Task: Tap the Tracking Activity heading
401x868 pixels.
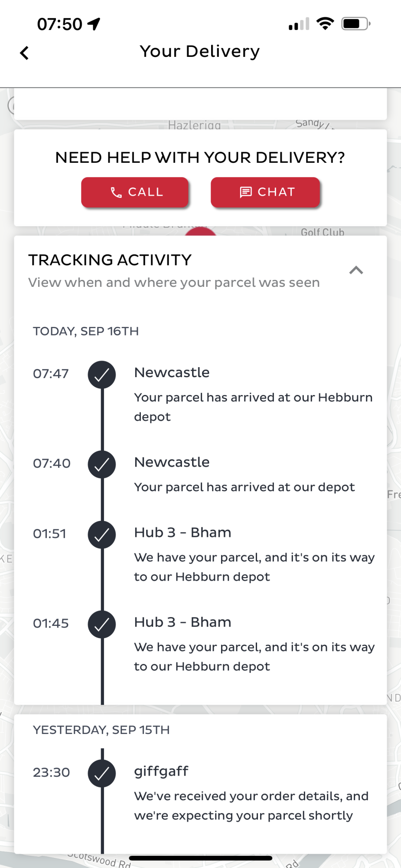Action: [x=110, y=260]
